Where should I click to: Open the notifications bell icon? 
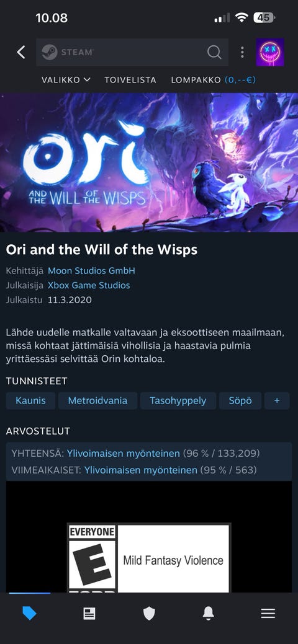coord(209,614)
